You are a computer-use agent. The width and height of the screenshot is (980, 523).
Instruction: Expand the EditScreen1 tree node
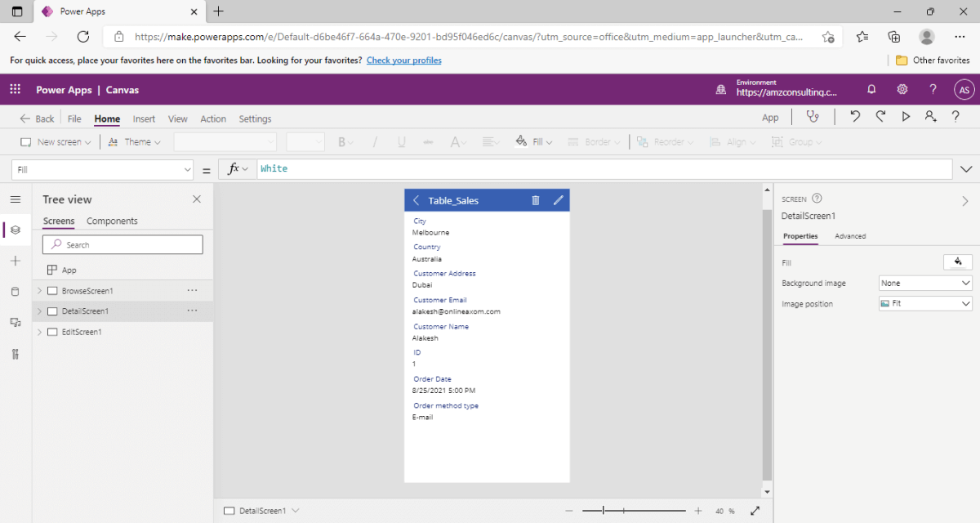click(39, 333)
